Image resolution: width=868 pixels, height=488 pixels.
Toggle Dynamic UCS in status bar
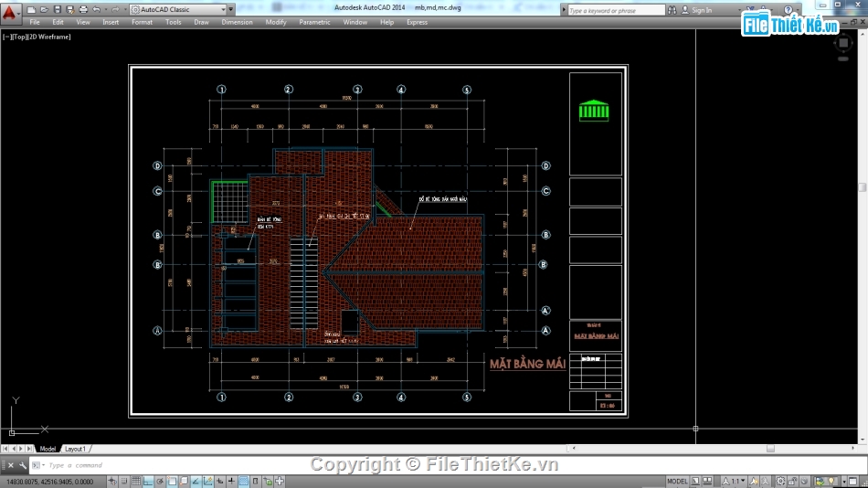[x=207, y=482]
